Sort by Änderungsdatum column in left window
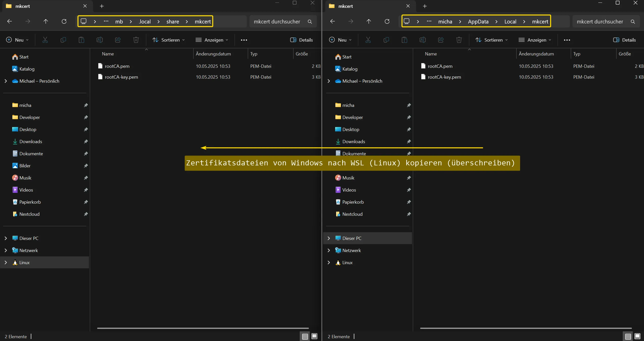The width and height of the screenshot is (644, 341). click(213, 54)
